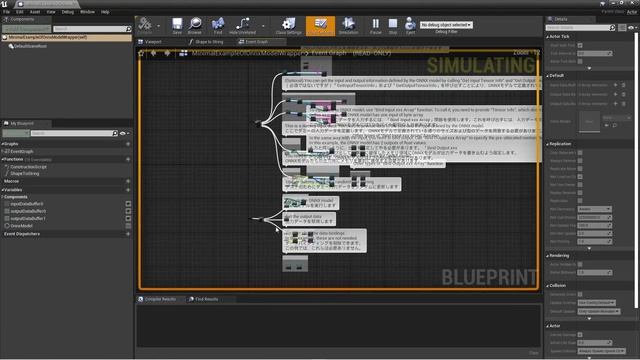Browse to the Onnx Model asset with magnifier icon
The width and height of the screenshot is (640, 360).
615,126
